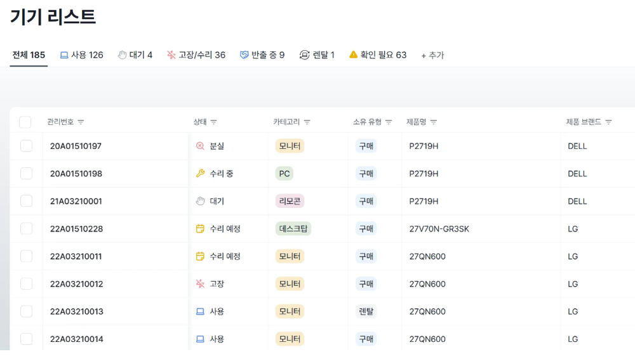Check the row 20A01510197 checkbox
The image size is (635, 364).
(26, 146)
